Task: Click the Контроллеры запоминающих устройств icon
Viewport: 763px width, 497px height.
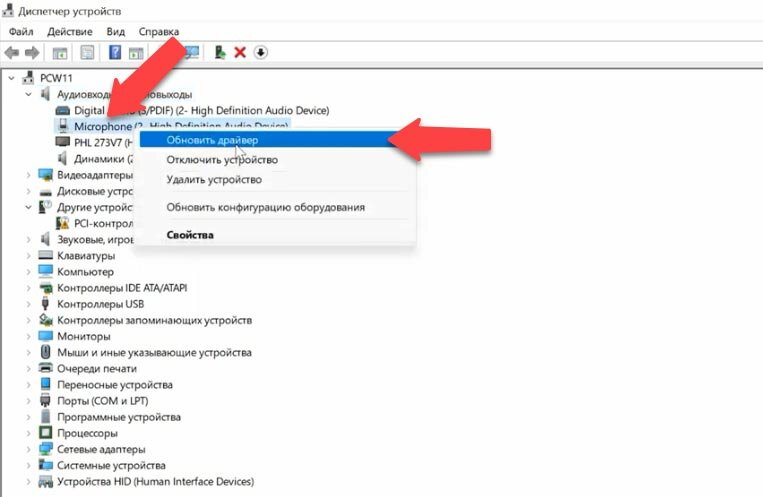Action: coord(46,320)
